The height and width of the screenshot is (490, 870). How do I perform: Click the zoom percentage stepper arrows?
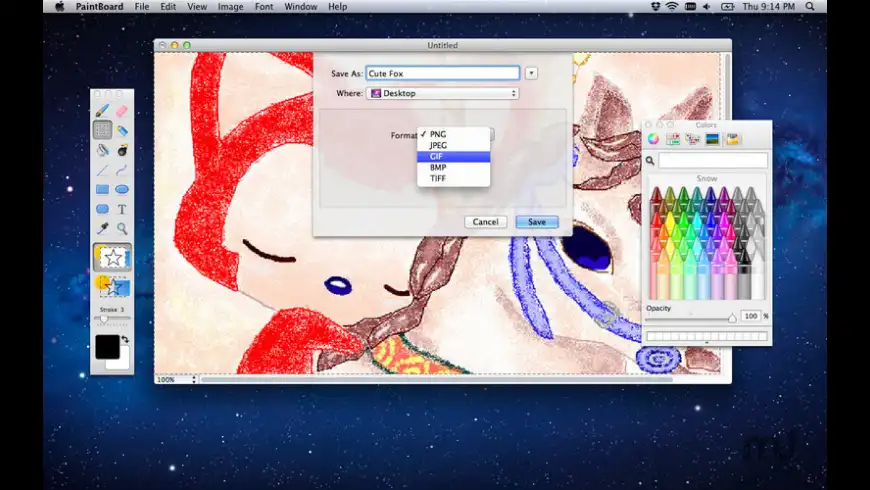[x=194, y=380]
